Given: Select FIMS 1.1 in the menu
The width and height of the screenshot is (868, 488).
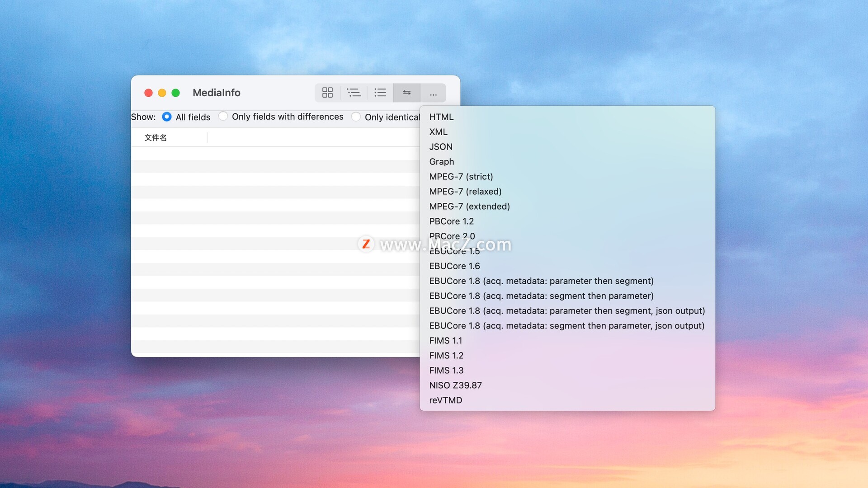Looking at the screenshot, I should [567, 341].
